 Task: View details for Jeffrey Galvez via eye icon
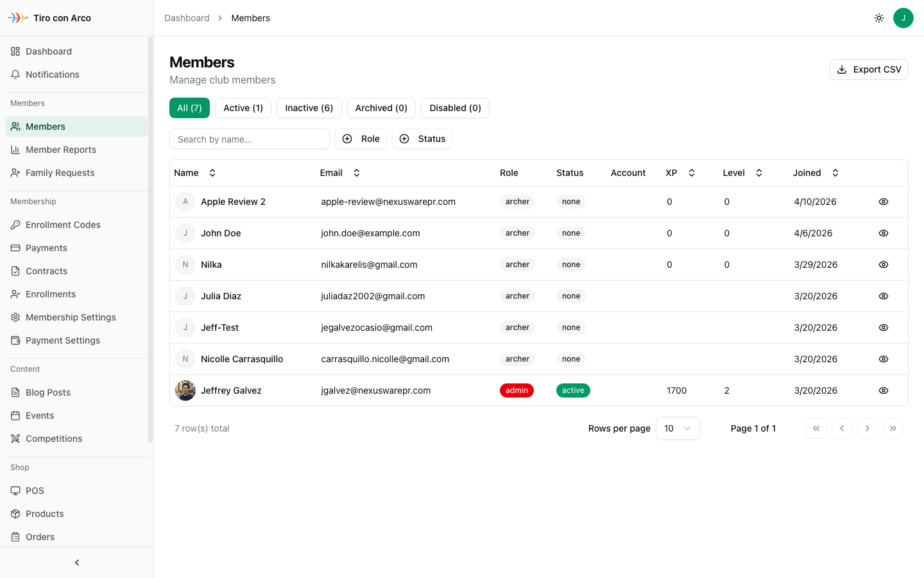(884, 390)
